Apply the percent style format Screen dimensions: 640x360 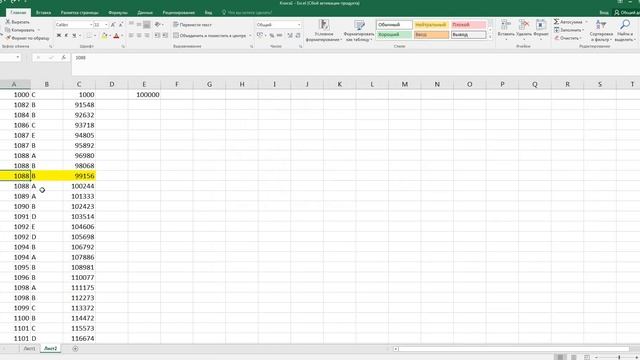click(272, 36)
